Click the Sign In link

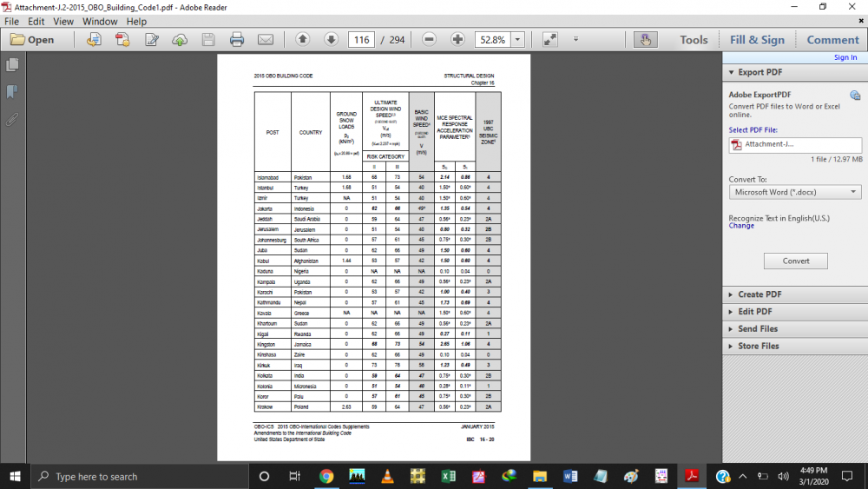coord(845,57)
